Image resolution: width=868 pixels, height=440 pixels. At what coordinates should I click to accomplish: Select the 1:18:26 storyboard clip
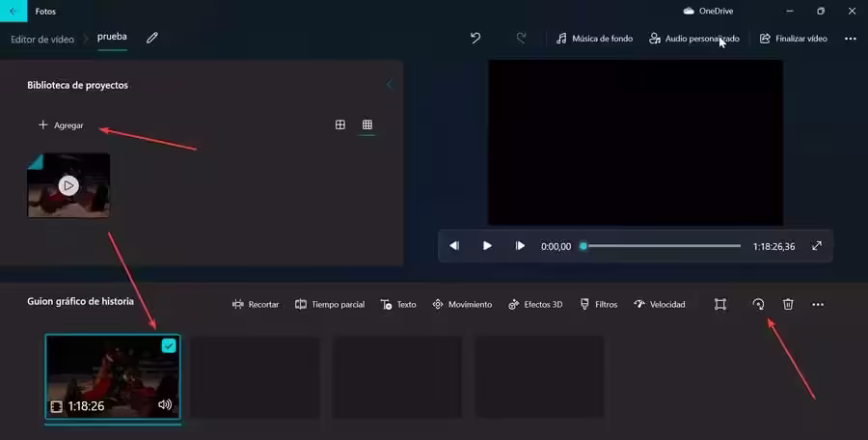113,377
